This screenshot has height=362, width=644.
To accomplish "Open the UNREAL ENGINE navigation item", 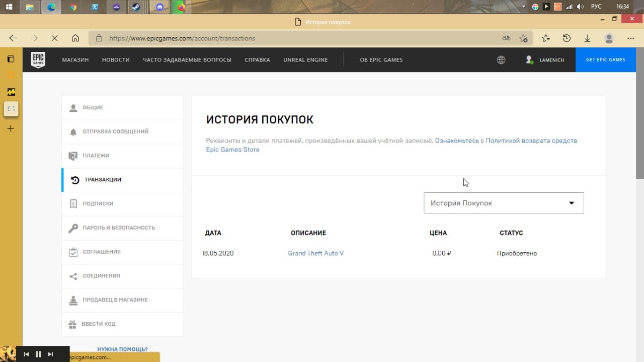I will click(305, 60).
